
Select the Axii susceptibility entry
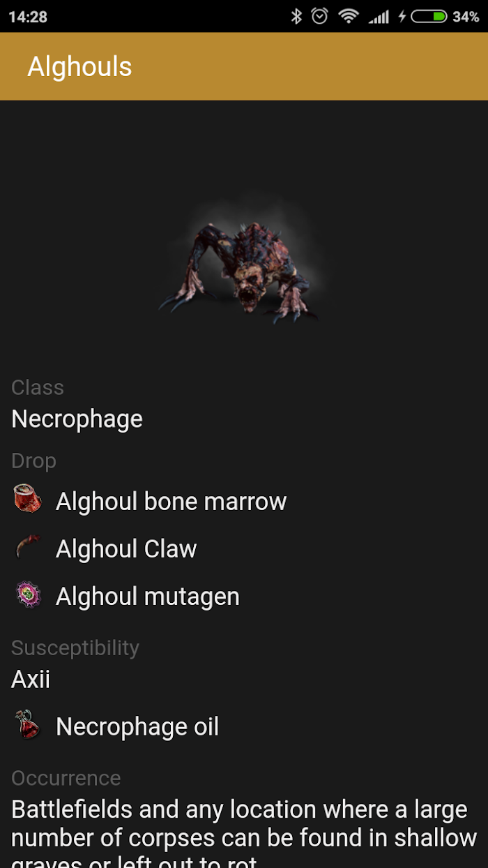coord(31,679)
